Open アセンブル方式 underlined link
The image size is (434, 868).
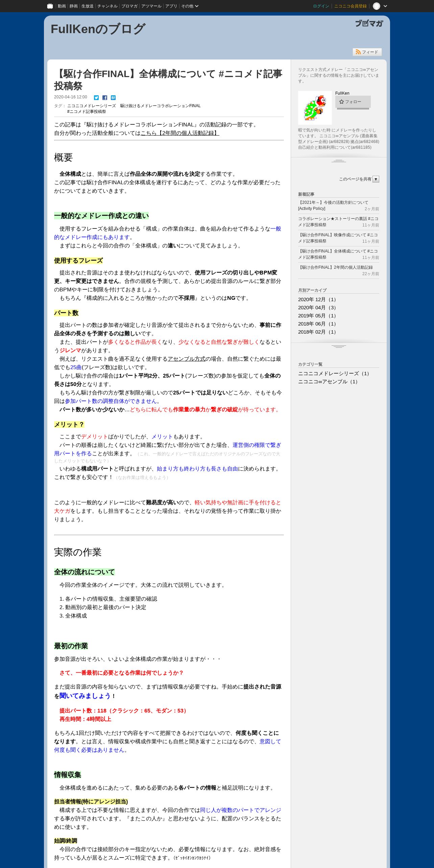(x=187, y=359)
